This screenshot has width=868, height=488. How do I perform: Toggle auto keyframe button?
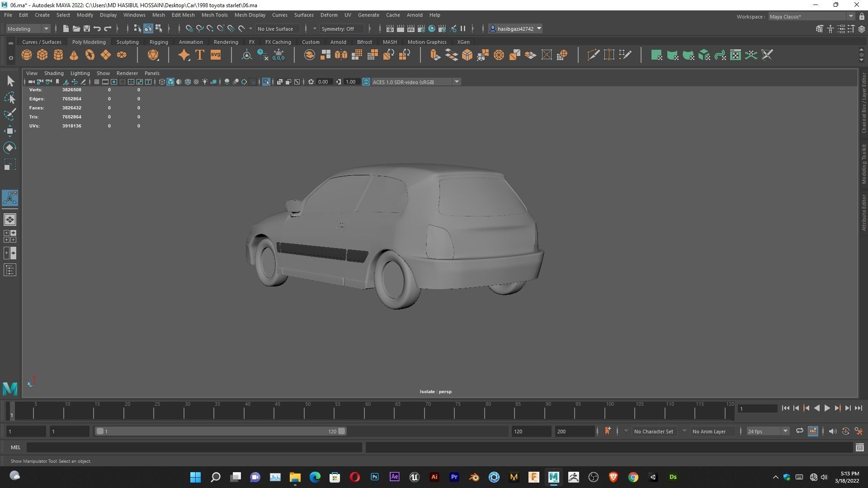[x=845, y=431]
